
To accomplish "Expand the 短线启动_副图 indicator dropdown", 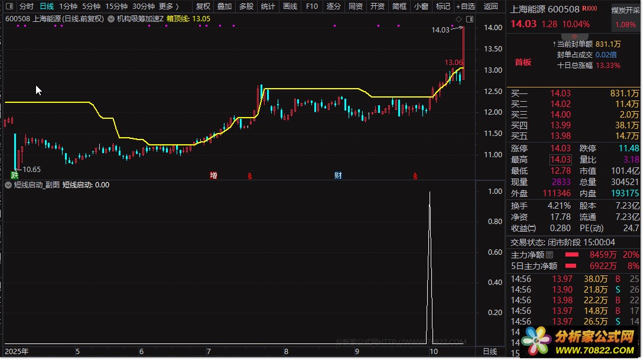I will point(8,185).
